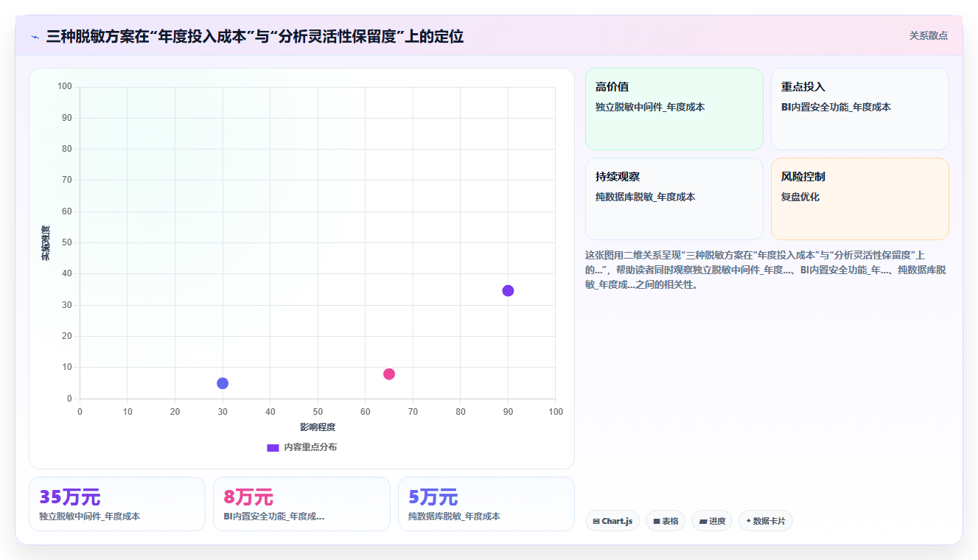Click the 关系散点 label in header

(x=928, y=35)
